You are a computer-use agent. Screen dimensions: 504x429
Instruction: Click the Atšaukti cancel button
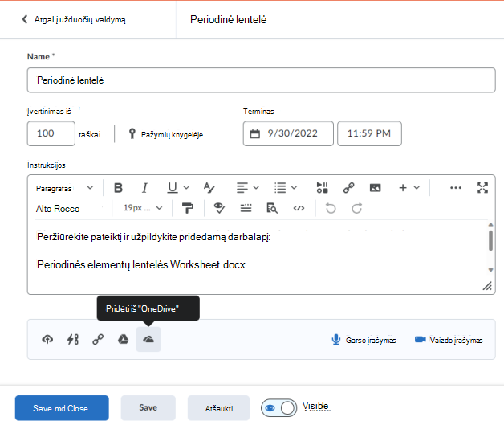tap(218, 408)
